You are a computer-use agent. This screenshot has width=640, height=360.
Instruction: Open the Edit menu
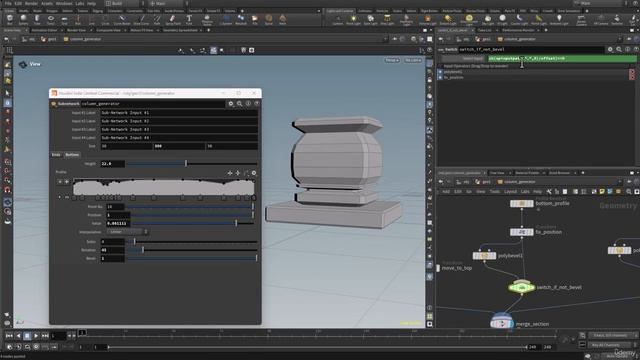pyautogui.click(x=18, y=3)
